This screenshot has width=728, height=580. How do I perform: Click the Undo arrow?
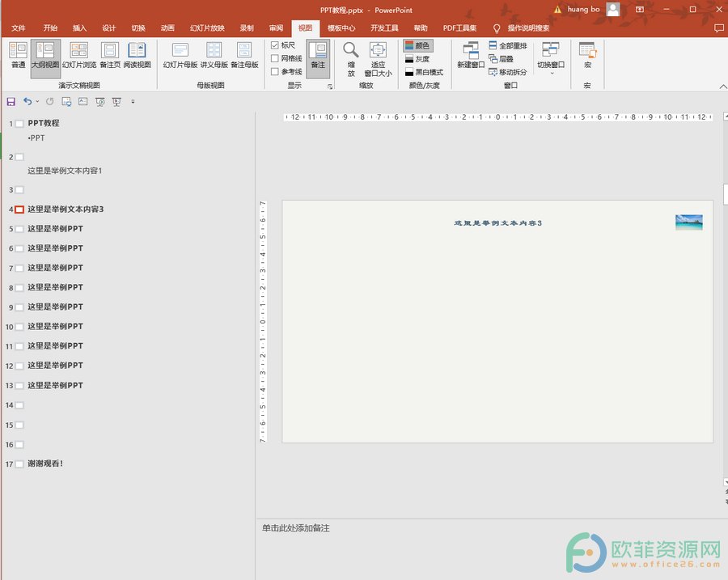pyautogui.click(x=28, y=102)
